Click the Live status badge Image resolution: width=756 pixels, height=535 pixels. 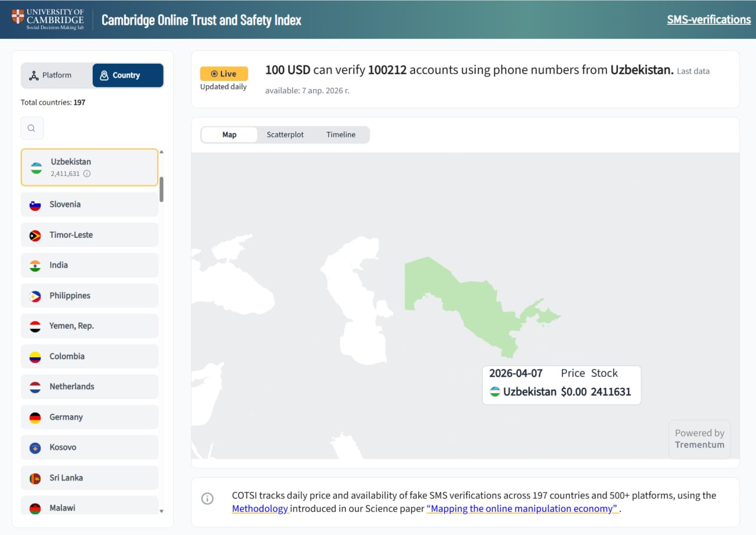click(224, 74)
